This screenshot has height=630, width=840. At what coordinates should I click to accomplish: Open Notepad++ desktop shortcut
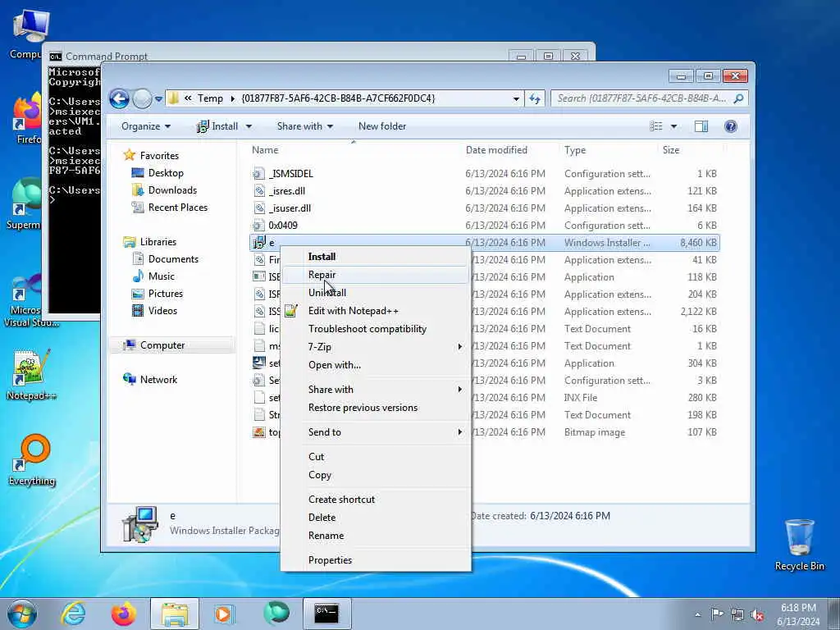pyautogui.click(x=31, y=375)
